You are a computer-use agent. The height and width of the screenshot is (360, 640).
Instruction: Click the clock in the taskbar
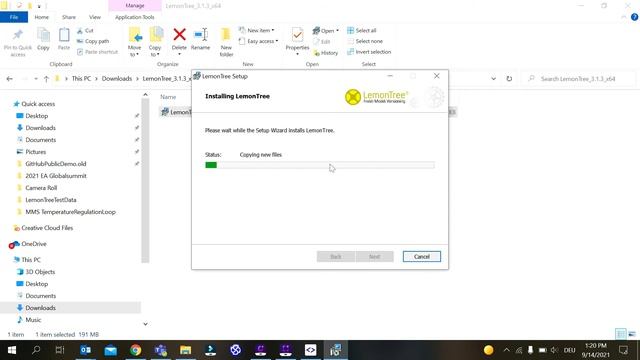click(x=596, y=350)
